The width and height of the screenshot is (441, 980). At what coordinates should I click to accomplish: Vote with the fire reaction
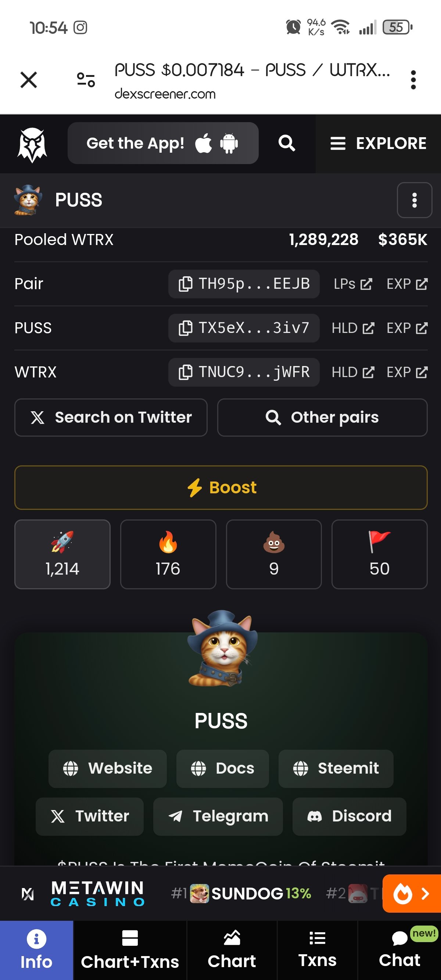tap(168, 554)
